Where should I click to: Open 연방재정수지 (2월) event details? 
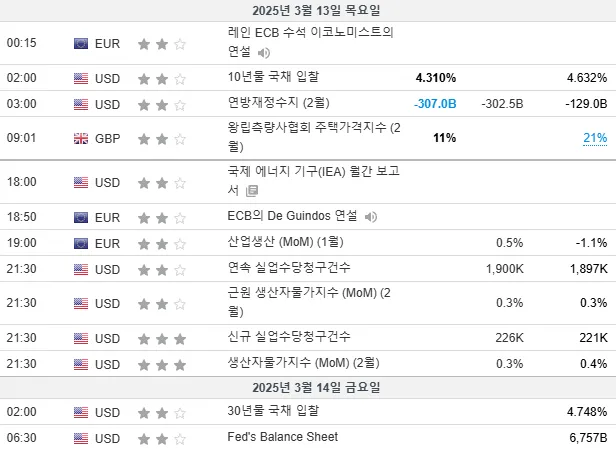pos(279,103)
